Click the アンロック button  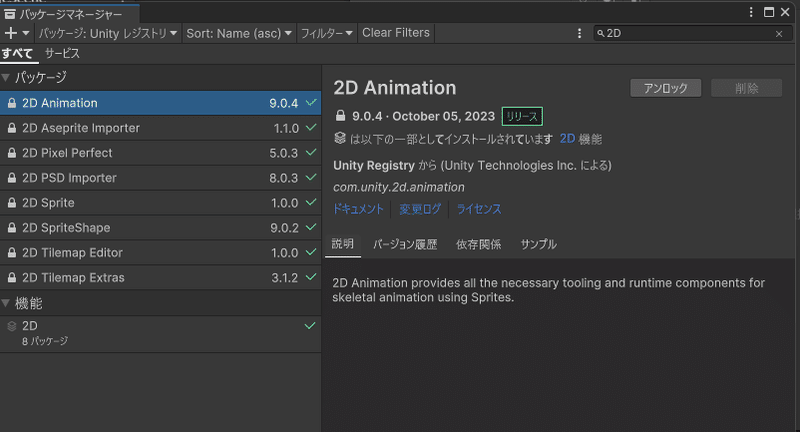pyautogui.click(x=665, y=88)
